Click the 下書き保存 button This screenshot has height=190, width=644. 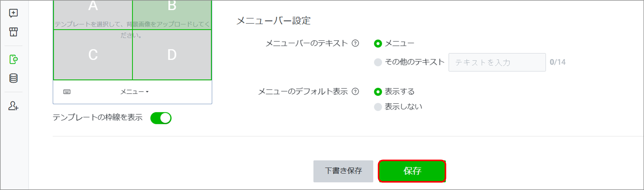point(343,171)
